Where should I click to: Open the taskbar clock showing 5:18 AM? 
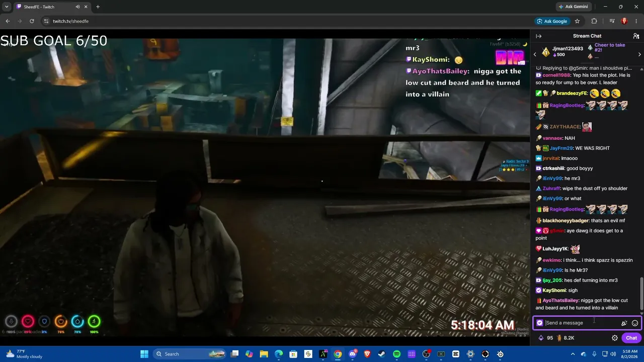630,354
